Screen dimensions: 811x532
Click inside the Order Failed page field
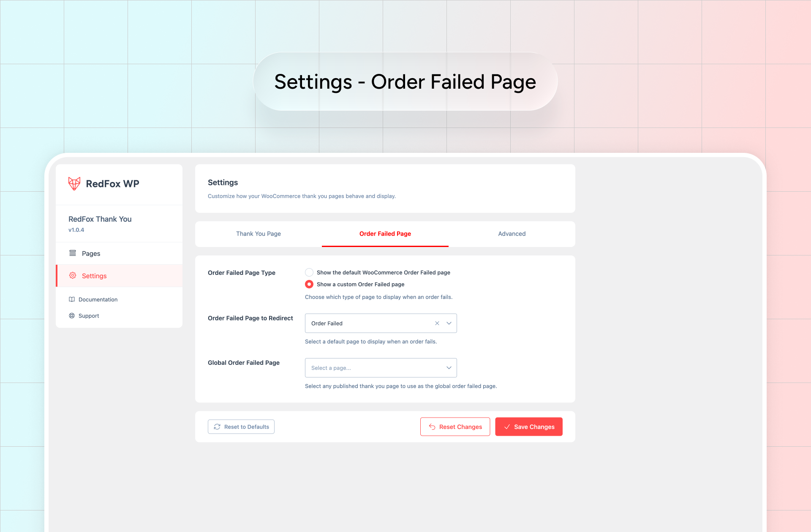(x=367, y=323)
